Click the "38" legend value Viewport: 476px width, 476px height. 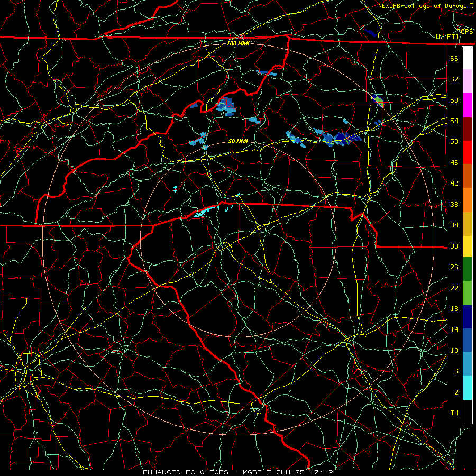(x=454, y=204)
